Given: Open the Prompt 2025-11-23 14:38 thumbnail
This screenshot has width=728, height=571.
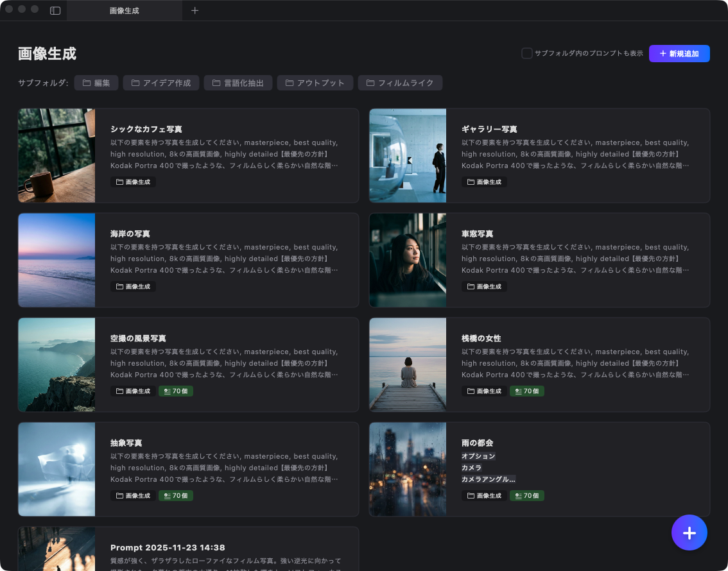Looking at the screenshot, I should pyautogui.click(x=56, y=549).
